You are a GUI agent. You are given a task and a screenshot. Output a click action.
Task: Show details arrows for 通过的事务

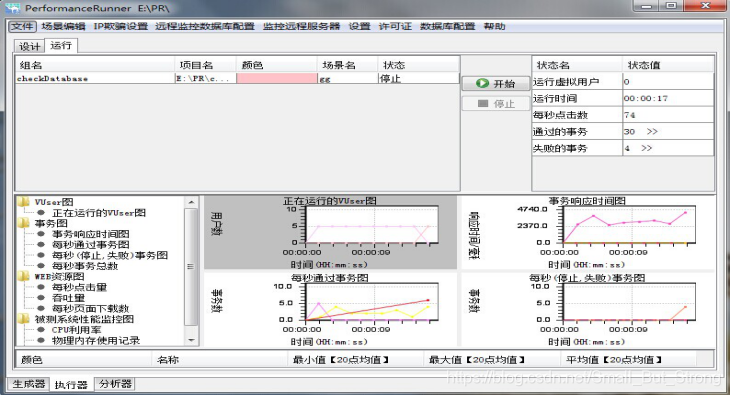point(652,132)
